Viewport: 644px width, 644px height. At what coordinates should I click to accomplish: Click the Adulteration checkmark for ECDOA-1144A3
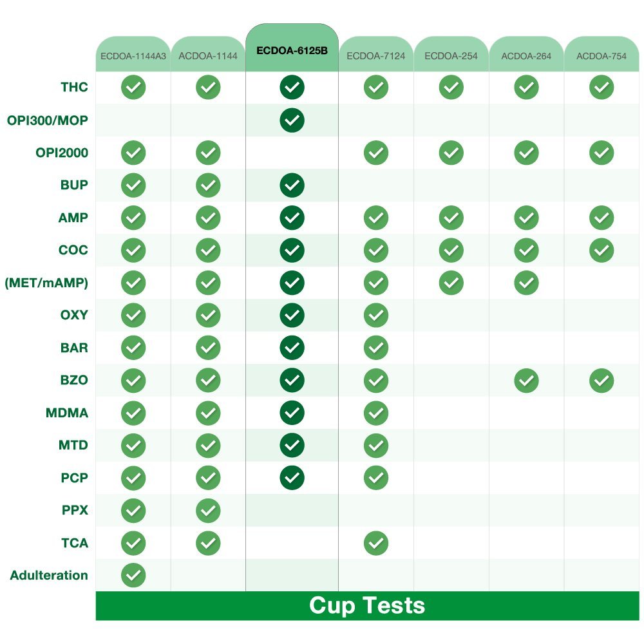(133, 575)
